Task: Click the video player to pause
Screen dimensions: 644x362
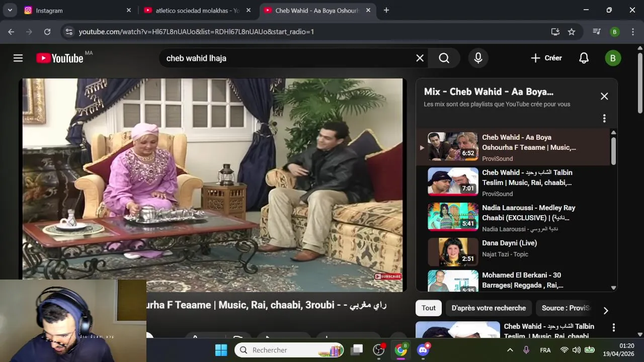Action: (x=213, y=184)
